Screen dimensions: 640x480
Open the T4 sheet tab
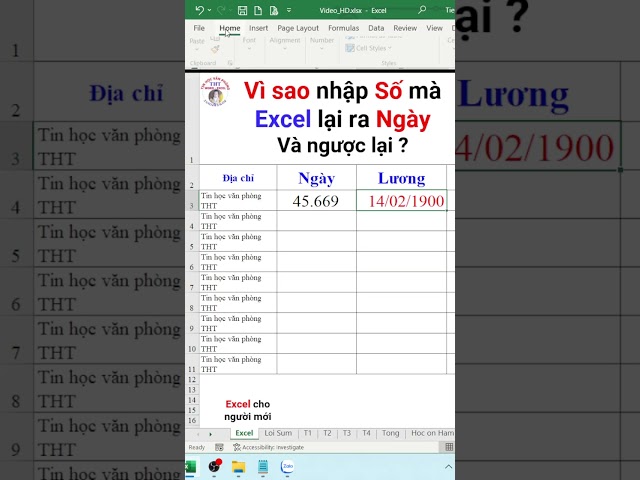[367, 433]
